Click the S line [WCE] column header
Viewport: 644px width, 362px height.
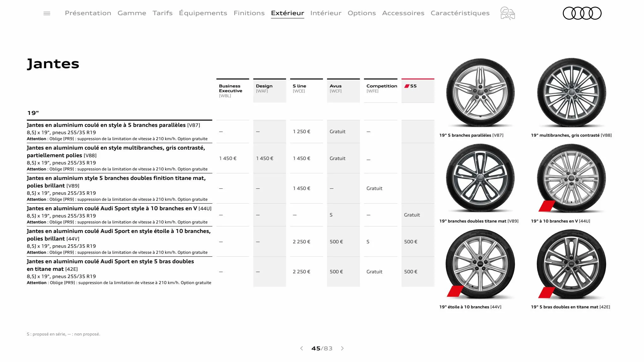pyautogui.click(x=307, y=91)
